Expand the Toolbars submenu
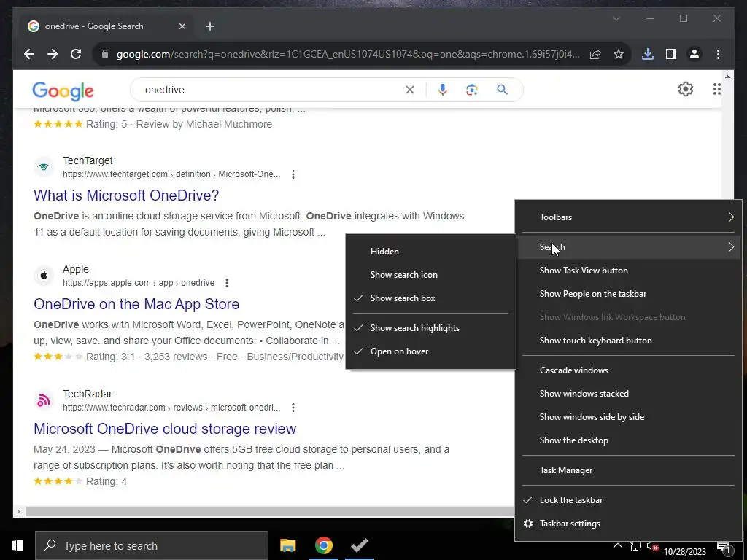The width and height of the screenshot is (747, 560). (x=628, y=217)
